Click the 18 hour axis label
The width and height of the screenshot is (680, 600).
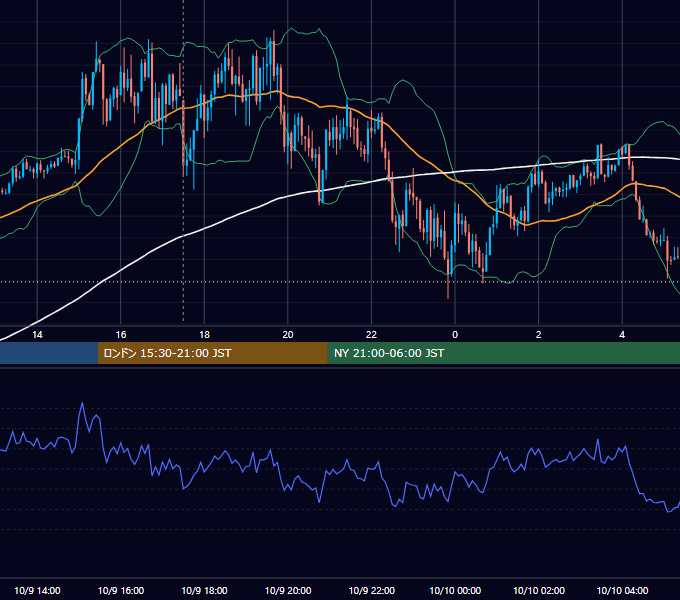coord(204,335)
